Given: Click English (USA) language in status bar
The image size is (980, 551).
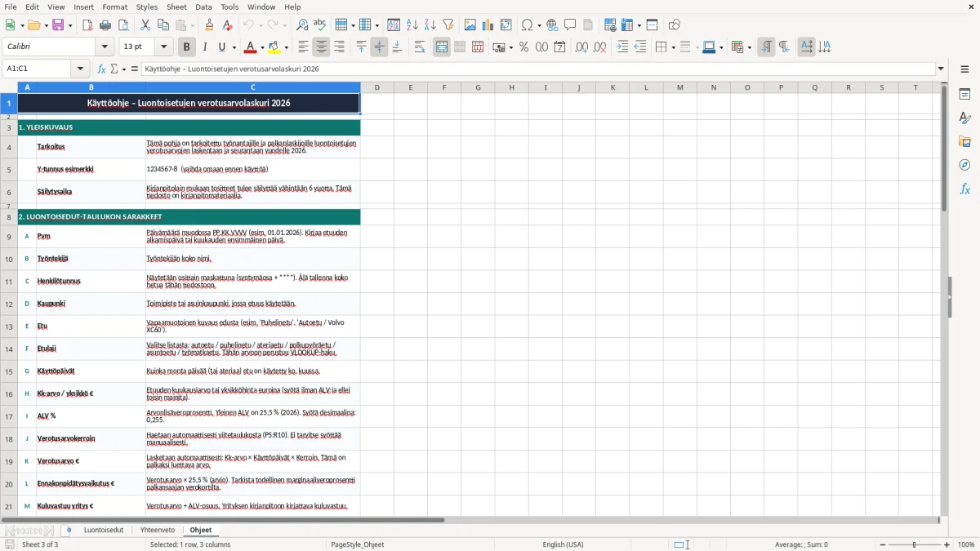Looking at the screenshot, I should (563, 544).
